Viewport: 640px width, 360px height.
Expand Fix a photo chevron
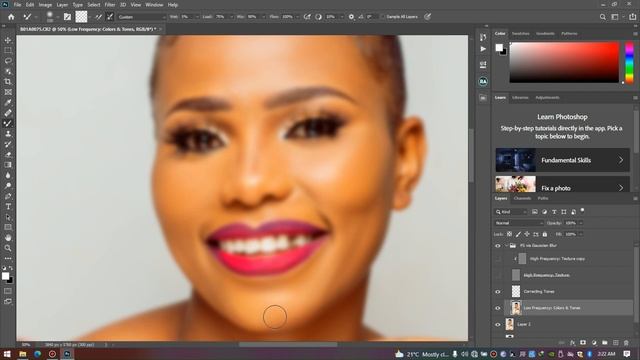(x=620, y=188)
